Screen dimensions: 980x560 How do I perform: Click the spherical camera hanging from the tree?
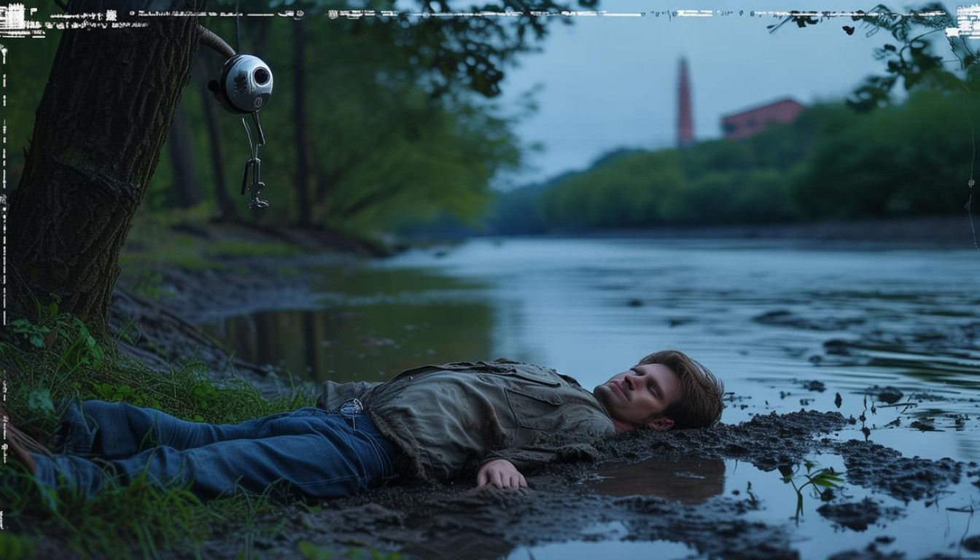pyautogui.click(x=246, y=84)
